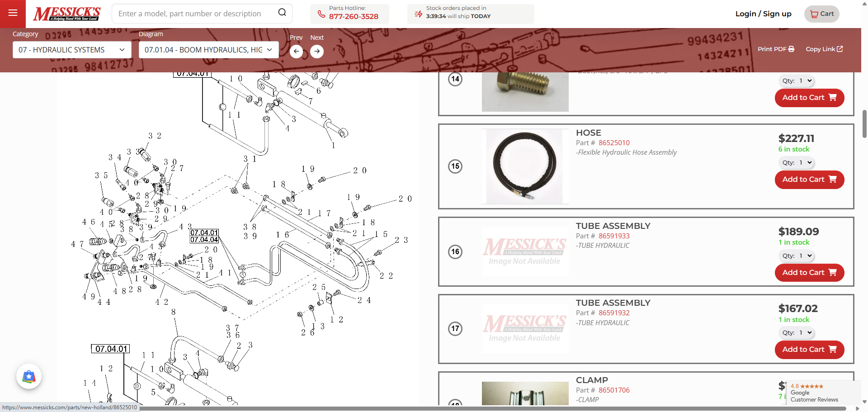This screenshot has width=868, height=412.
Task: Click the CLAMP product title
Action: pyautogui.click(x=592, y=380)
